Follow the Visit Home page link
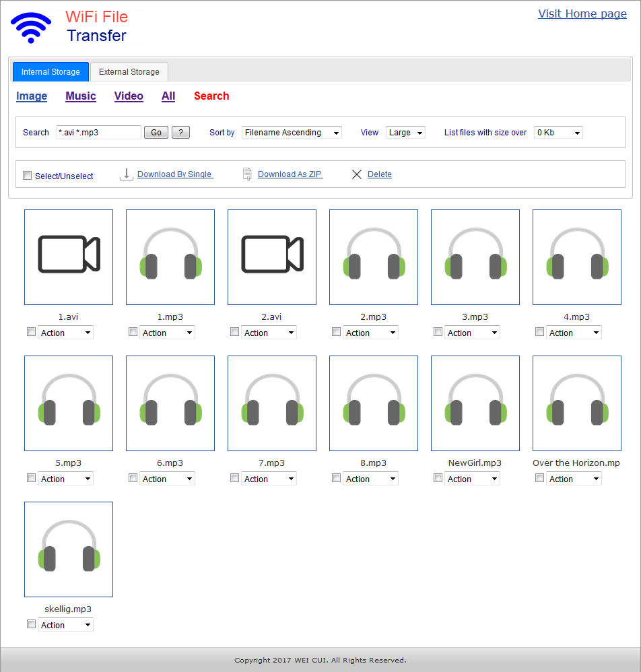641x672 pixels. click(582, 13)
